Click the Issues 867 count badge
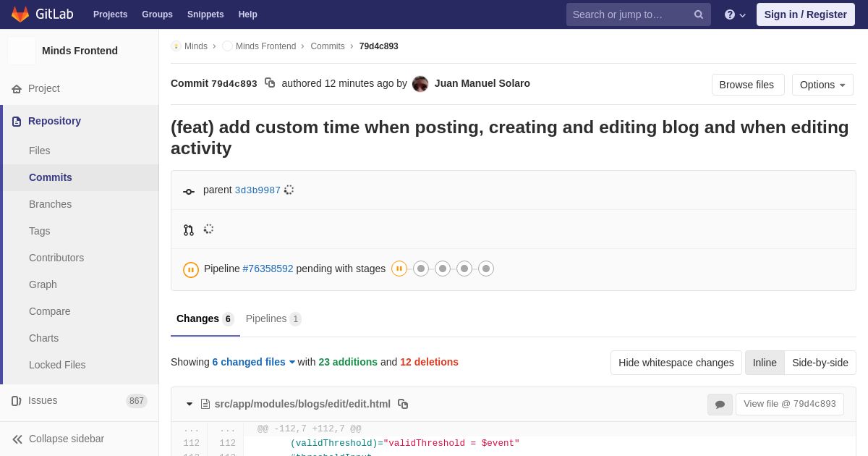Viewport: 868px width, 456px height. coord(137,401)
